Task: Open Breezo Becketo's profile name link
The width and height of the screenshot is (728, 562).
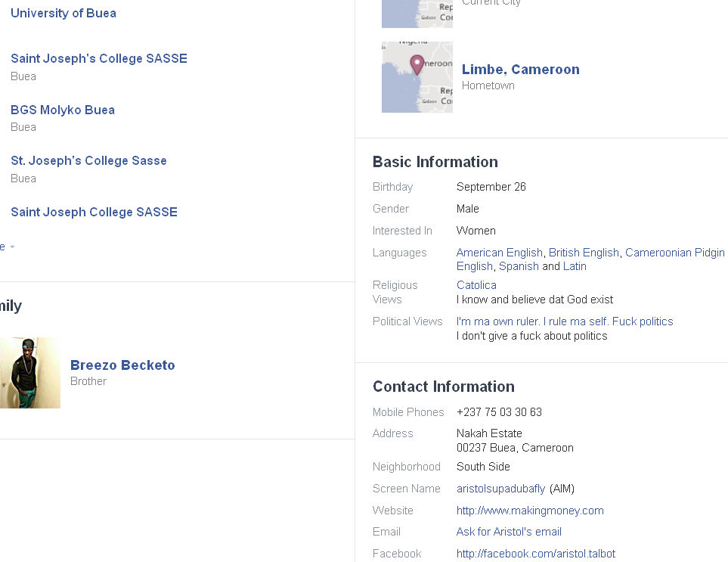Action: coord(122,365)
